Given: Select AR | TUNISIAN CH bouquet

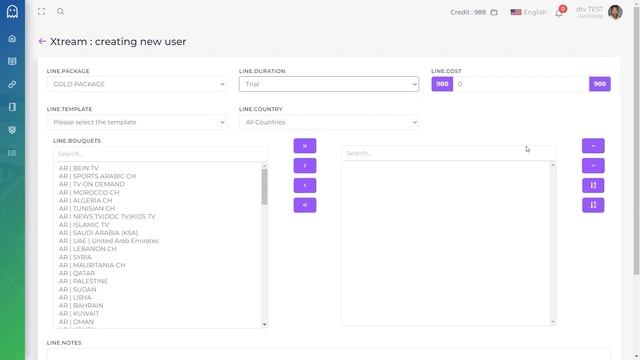Looking at the screenshot, I should point(86,209).
